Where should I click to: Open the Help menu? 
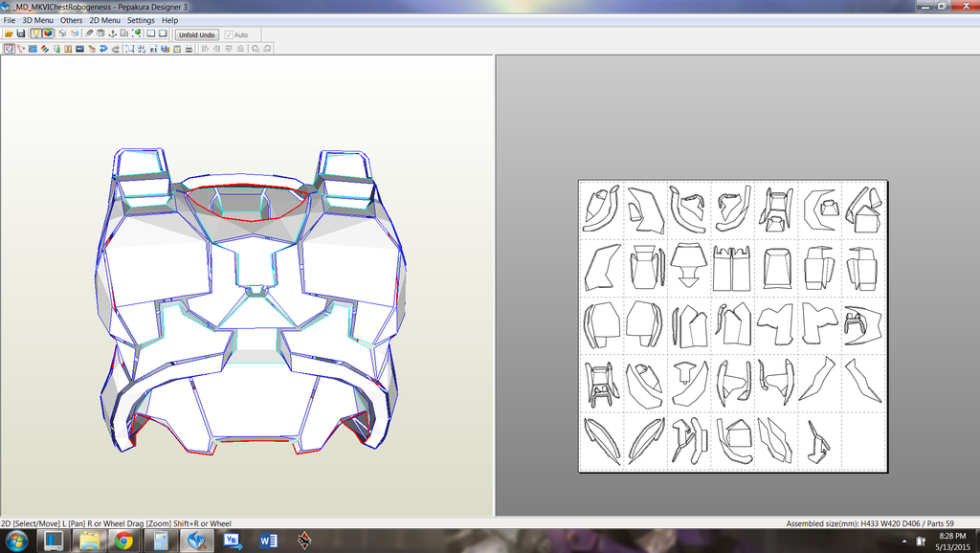(170, 20)
